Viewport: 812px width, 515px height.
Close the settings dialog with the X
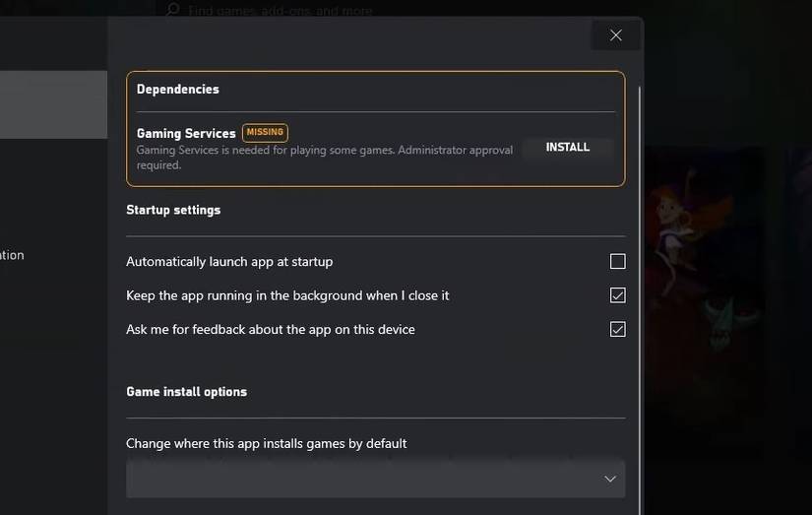(616, 35)
